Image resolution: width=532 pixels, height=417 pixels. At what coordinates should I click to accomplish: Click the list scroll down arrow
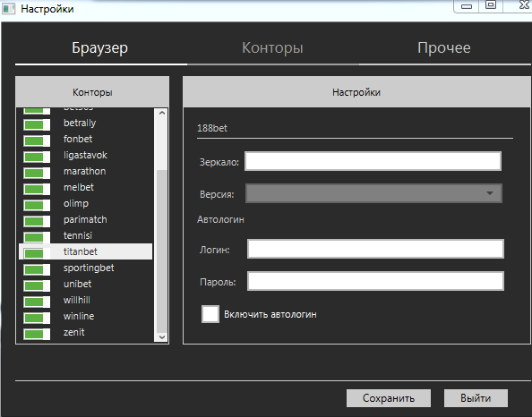162,337
